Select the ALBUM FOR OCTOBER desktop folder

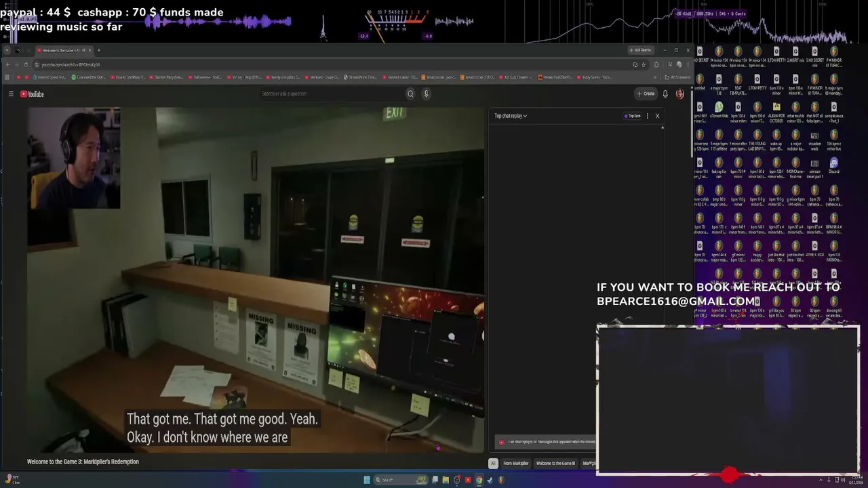click(x=776, y=110)
